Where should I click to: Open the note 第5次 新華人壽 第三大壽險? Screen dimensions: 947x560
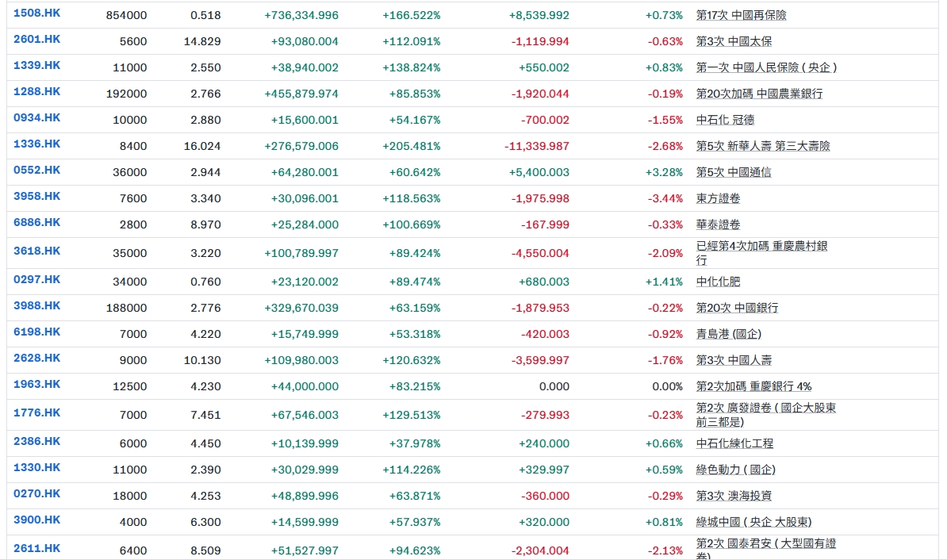[x=763, y=146]
